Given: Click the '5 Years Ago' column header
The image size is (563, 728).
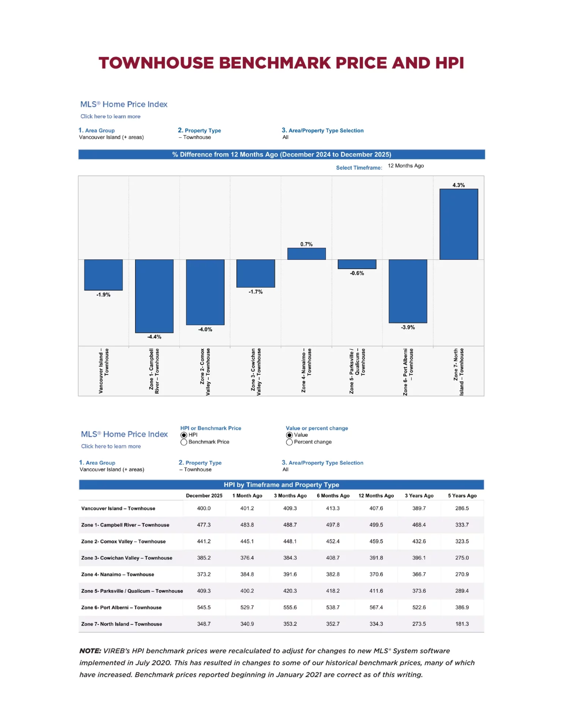Looking at the screenshot, I should [x=462, y=496].
